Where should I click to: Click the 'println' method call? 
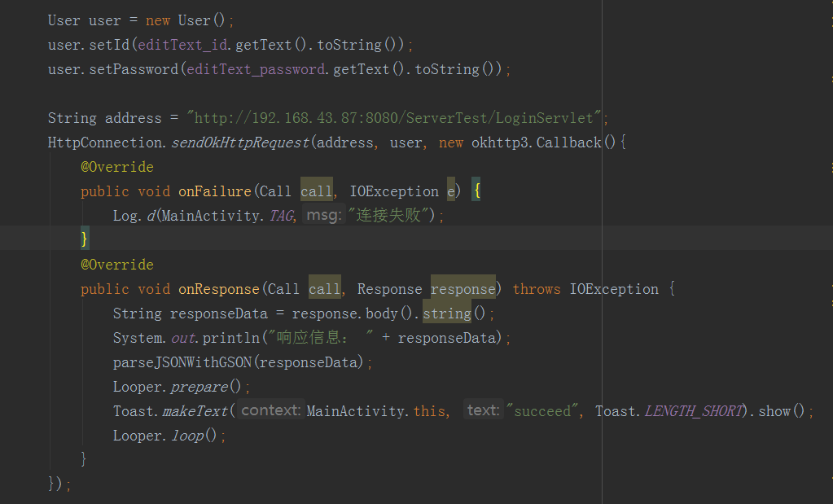pyautogui.click(x=231, y=338)
